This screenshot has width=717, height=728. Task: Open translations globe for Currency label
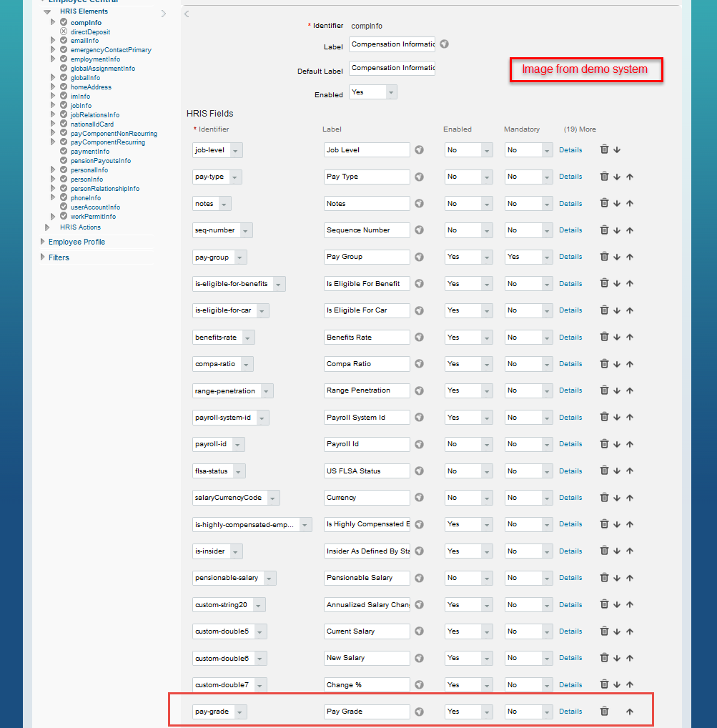click(419, 498)
